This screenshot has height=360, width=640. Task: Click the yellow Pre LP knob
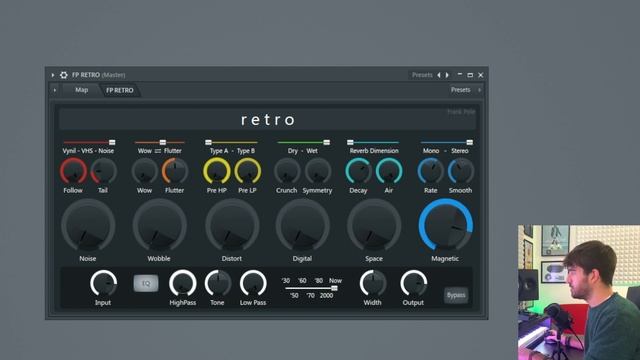coord(247,171)
